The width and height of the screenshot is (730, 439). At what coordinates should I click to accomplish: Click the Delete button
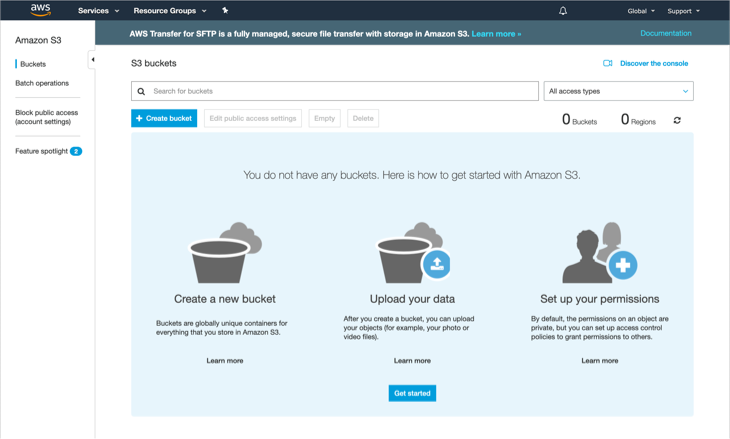point(363,118)
